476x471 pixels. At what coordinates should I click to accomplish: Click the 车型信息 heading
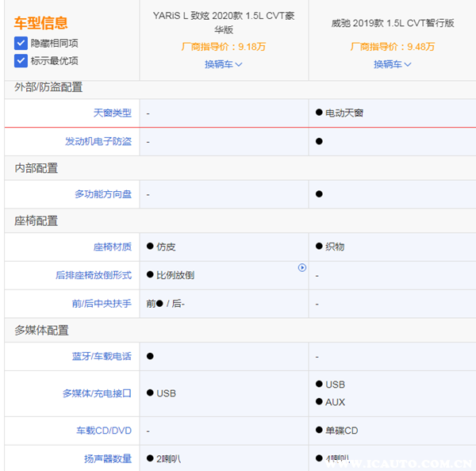pos(40,23)
